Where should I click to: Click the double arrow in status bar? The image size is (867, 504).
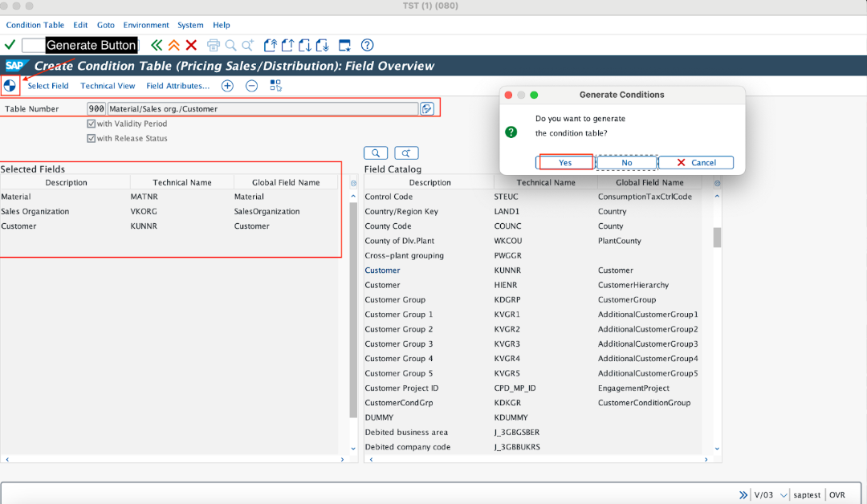coord(743,495)
